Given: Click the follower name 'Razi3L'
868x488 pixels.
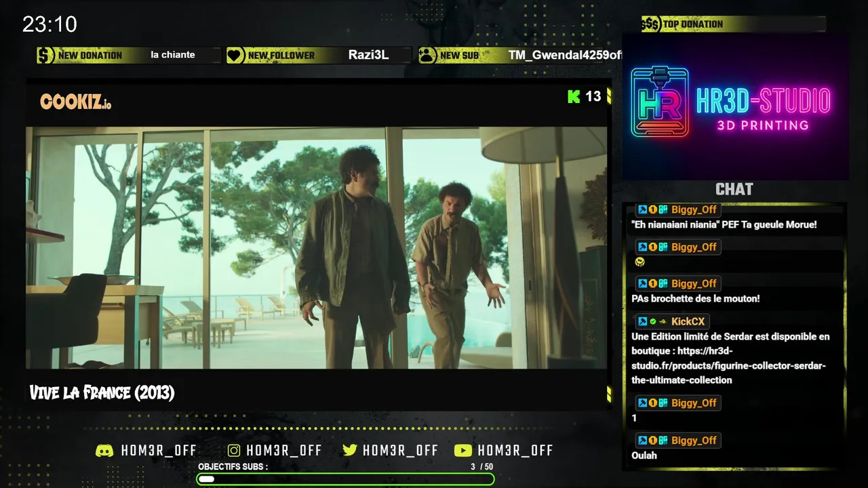Looking at the screenshot, I should [x=369, y=55].
